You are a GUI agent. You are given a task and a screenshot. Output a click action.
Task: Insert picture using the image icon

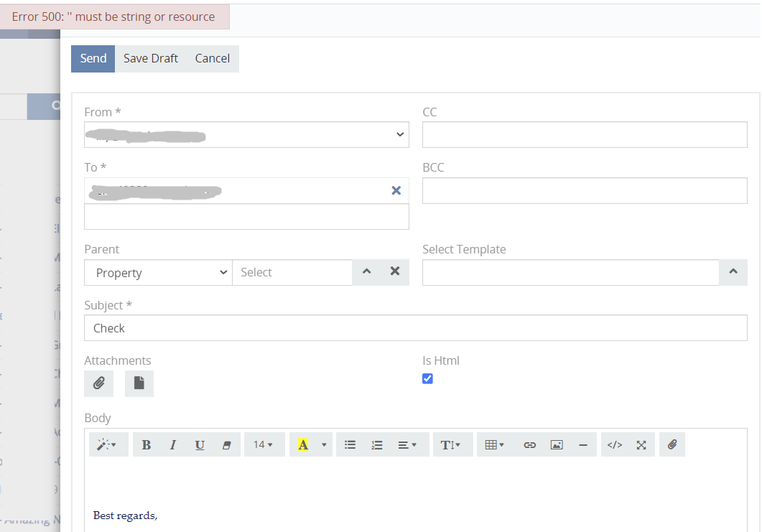coord(557,445)
